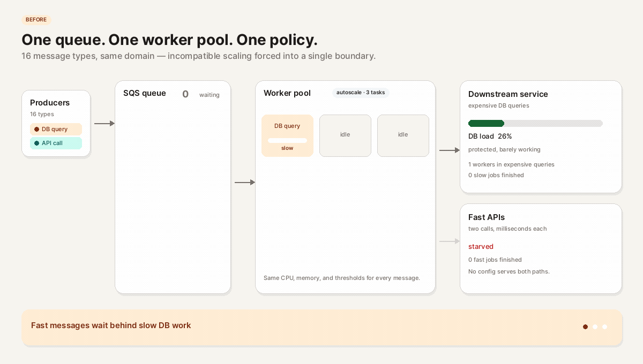
Task: Select the slow DB query worker tile
Action: (x=287, y=135)
